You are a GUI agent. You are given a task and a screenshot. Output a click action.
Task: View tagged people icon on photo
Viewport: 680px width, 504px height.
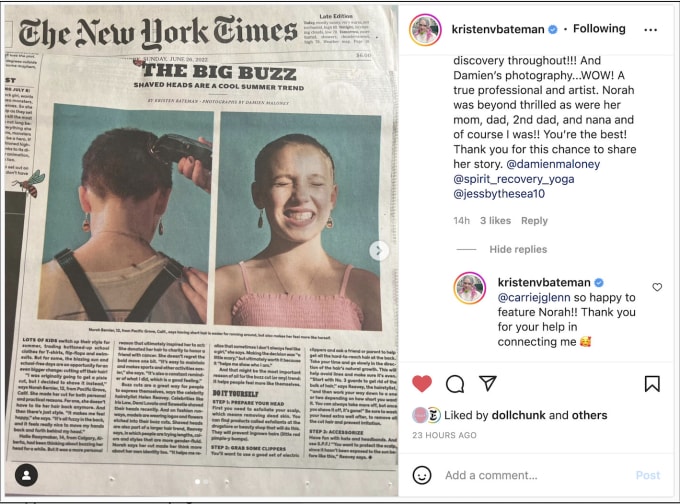click(26, 475)
